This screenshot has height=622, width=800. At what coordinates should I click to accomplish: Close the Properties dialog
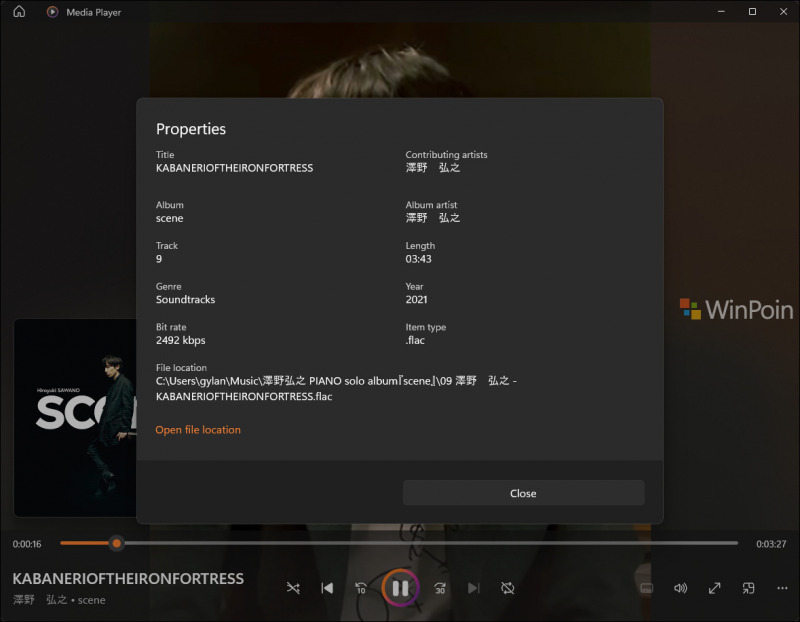point(523,493)
